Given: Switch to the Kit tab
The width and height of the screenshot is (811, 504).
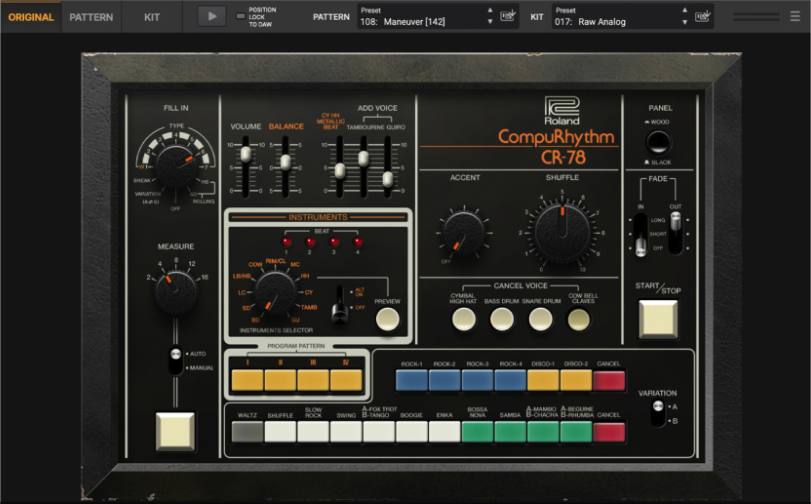Looking at the screenshot, I should click(152, 17).
